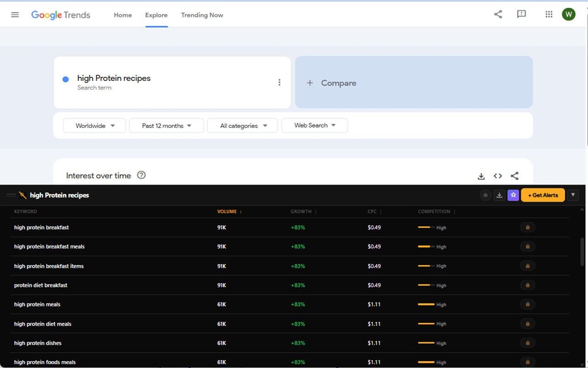588x368 pixels.
Task: Select the keyword high protein dishes
Action: 38,343
